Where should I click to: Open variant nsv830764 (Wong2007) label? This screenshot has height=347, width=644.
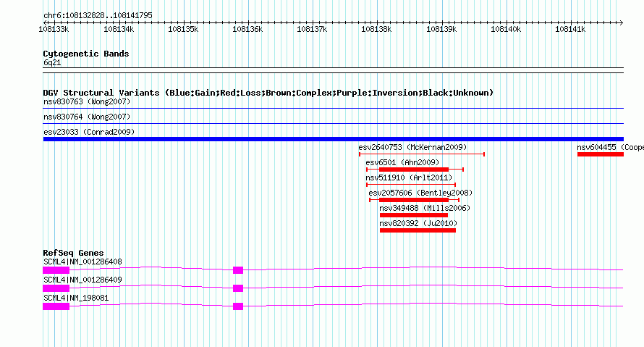[x=87, y=117]
